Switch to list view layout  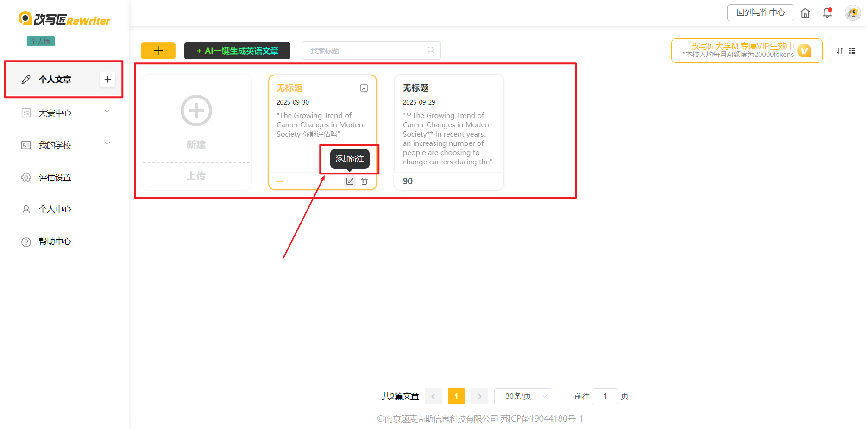pyautogui.click(x=853, y=51)
